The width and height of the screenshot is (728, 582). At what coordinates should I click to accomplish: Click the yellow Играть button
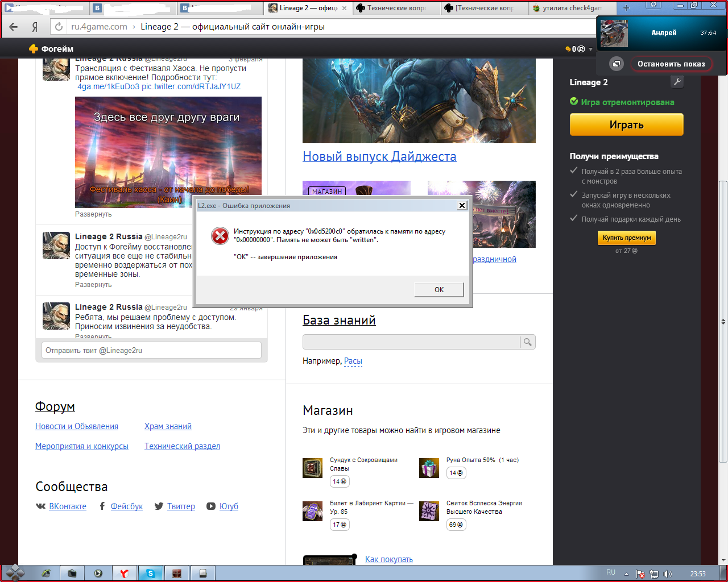click(x=626, y=124)
